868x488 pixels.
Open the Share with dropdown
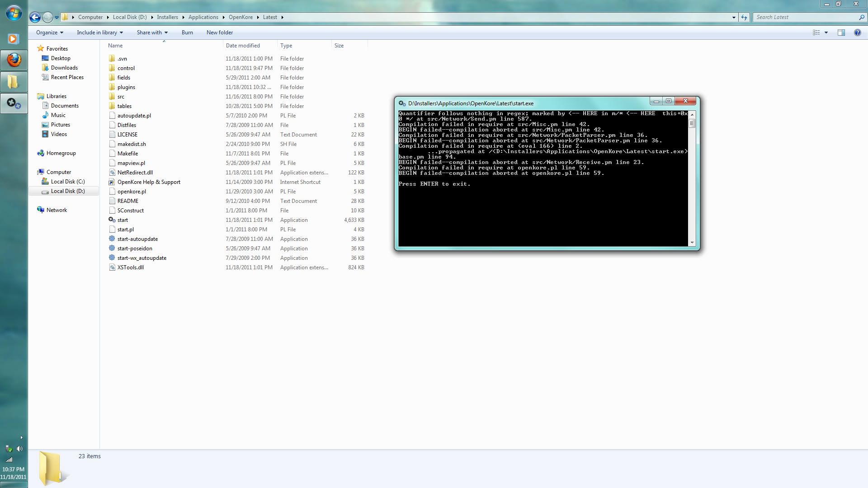(152, 33)
